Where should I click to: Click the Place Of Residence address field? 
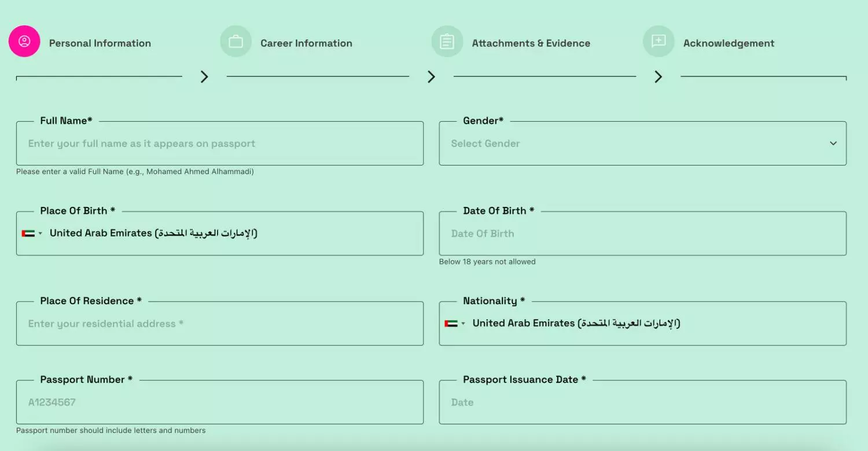pyautogui.click(x=220, y=324)
